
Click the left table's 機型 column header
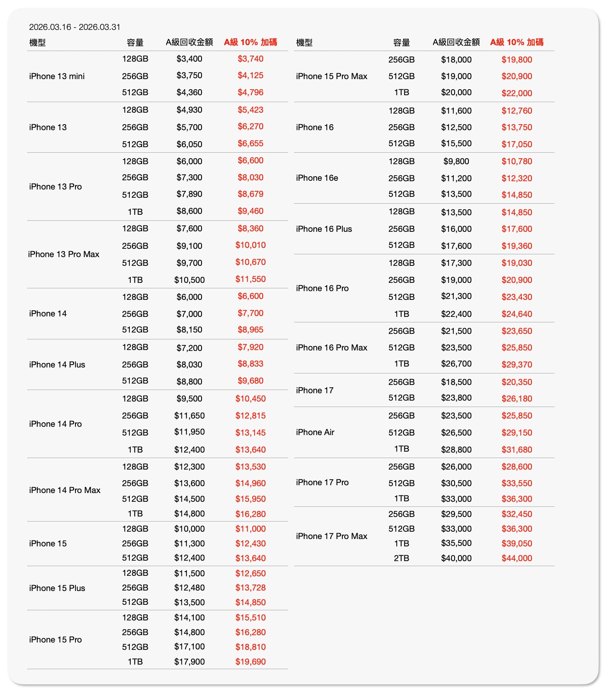pyautogui.click(x=37, y=43)
